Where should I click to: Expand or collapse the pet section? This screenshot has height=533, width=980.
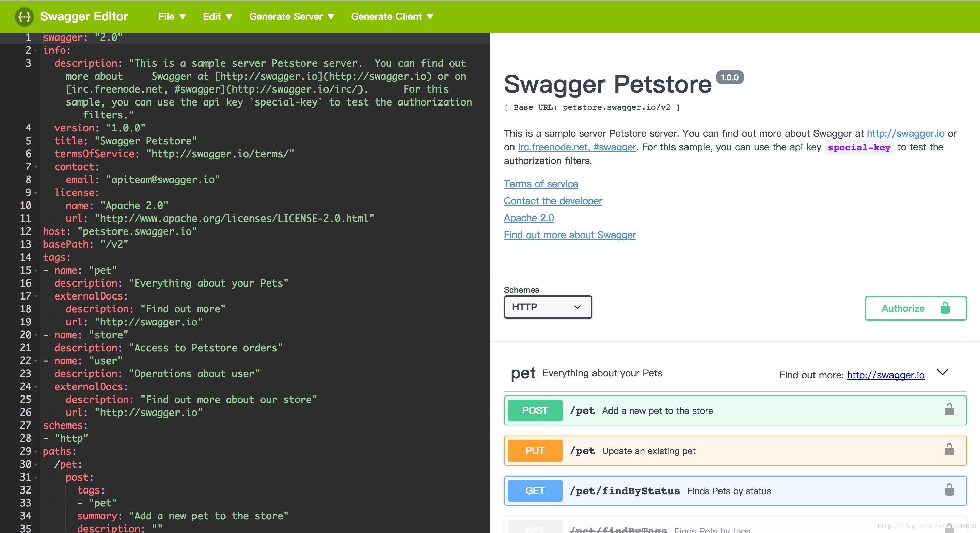943,372
